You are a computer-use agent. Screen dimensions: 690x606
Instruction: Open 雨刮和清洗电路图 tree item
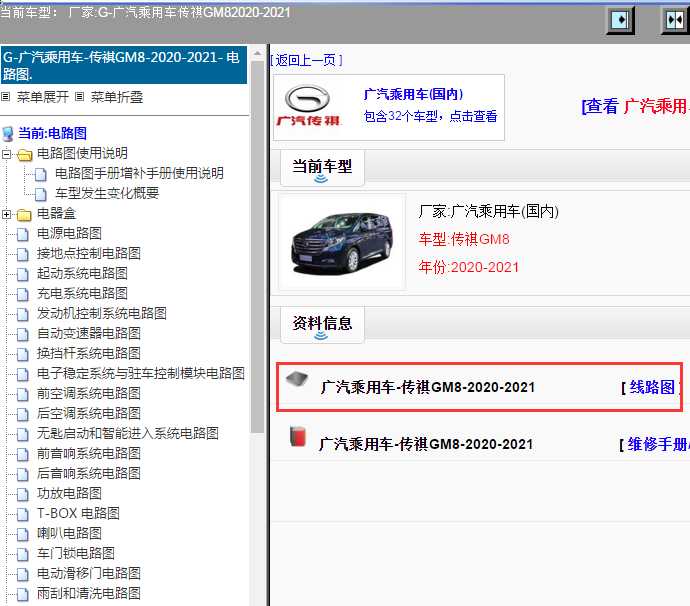tap(88, 594)
